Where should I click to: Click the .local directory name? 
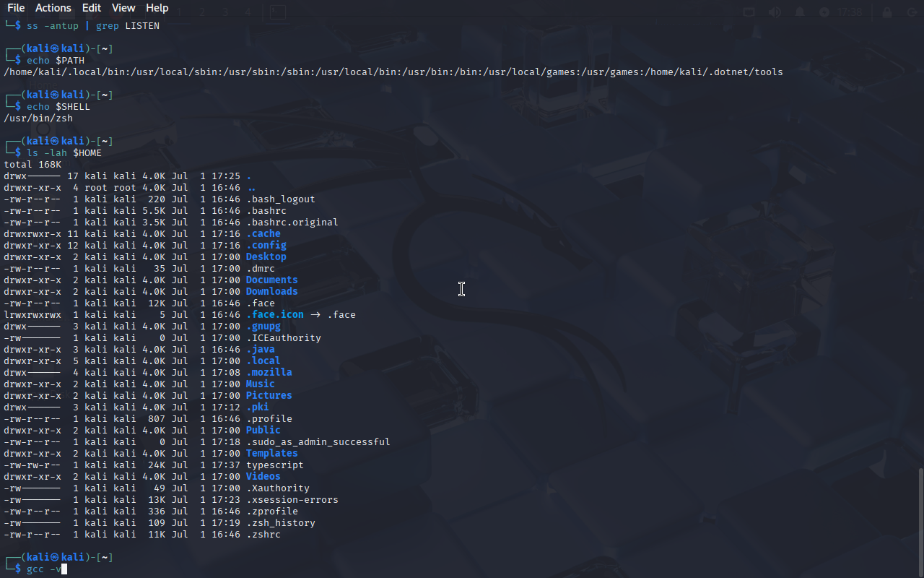tap(263, 361)
